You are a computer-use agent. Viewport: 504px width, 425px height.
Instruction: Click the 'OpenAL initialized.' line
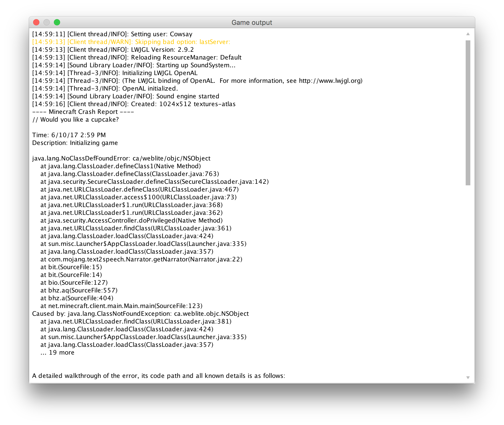click(x=105, y=89)
